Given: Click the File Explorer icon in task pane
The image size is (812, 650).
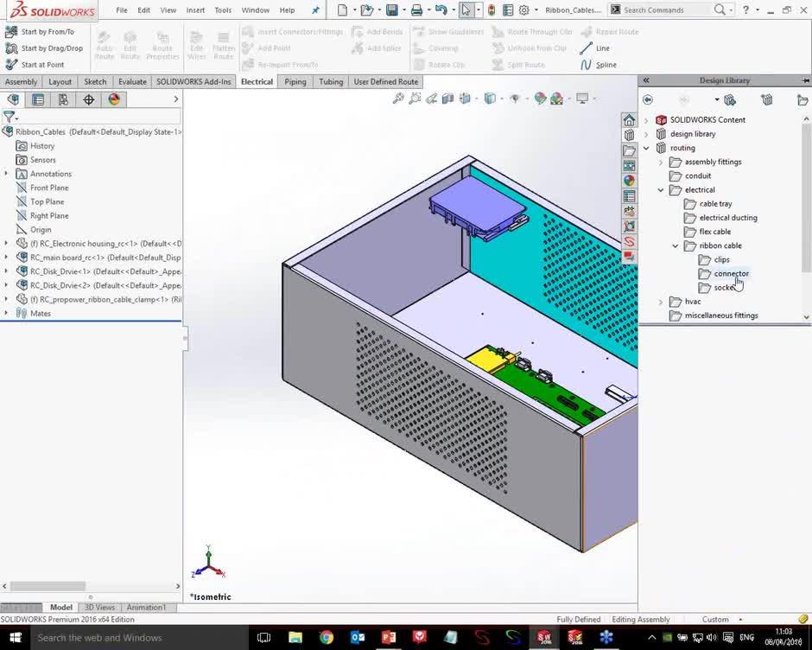Looking at the screenshot, I should tap(630, 150).
